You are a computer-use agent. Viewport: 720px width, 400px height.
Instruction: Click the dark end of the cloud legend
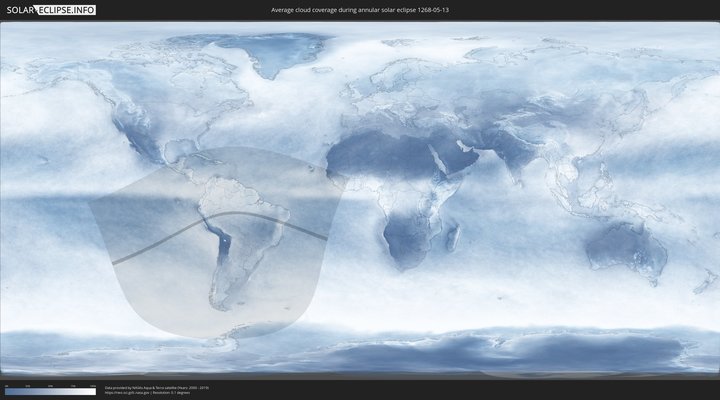click(x=7, y=391)
